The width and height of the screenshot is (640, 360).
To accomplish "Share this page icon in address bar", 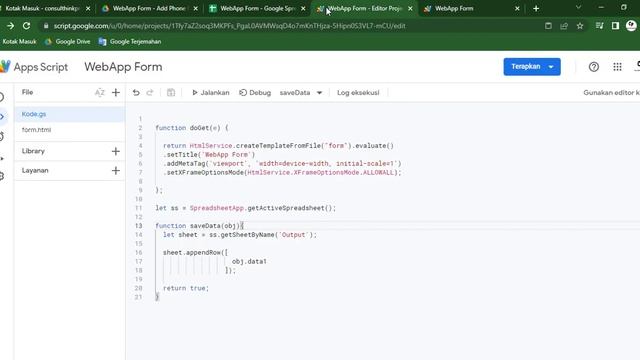I will click(x=564, y=26).
